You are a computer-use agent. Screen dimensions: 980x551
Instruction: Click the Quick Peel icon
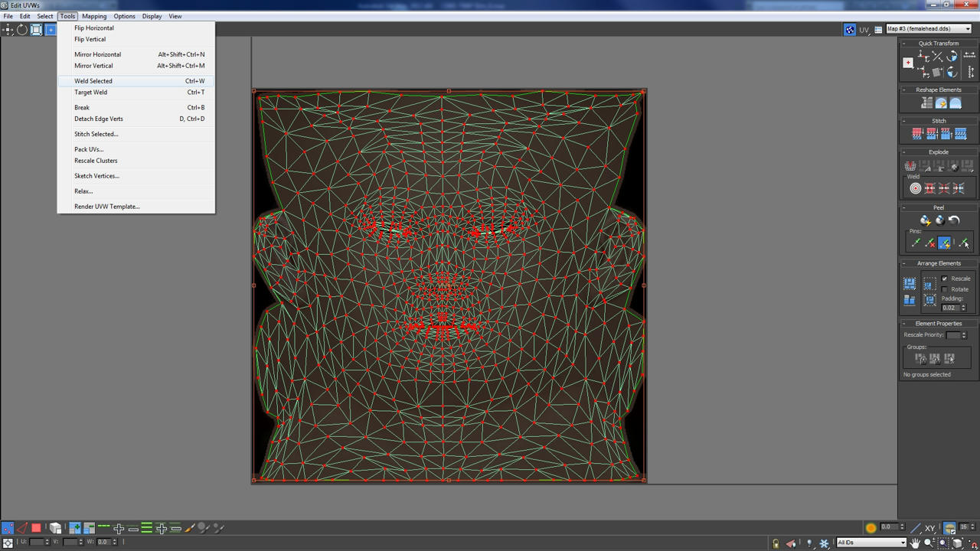pyautogui.click(x=925, y=220)
